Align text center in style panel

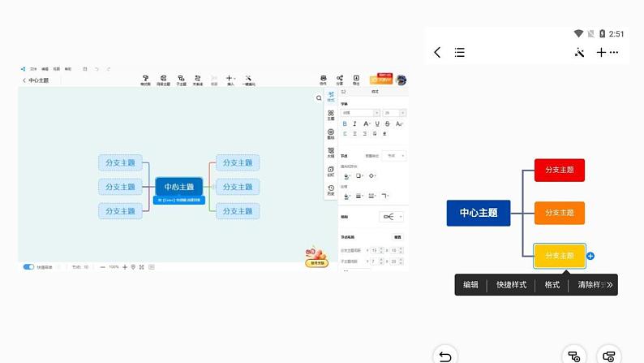(355, 134)
